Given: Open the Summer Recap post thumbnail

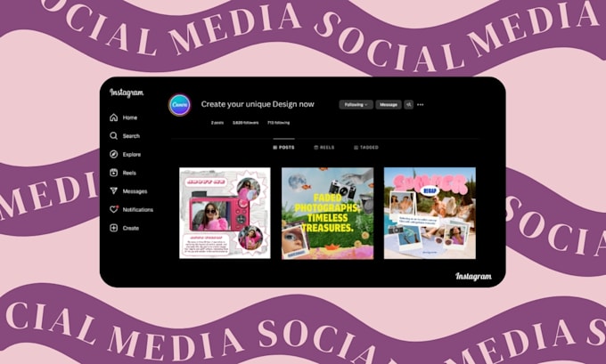Looking at the screenshot, I should [x=430, y=213].
